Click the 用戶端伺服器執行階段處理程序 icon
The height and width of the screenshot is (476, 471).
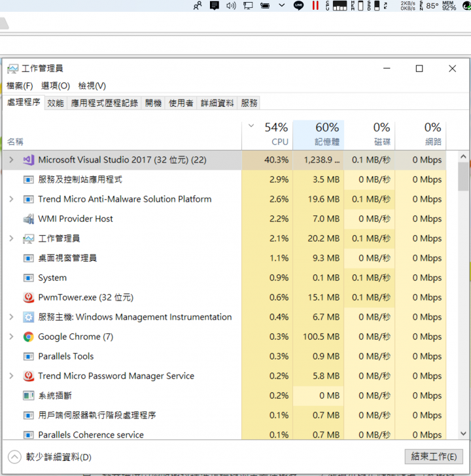[x=29, y=415]
